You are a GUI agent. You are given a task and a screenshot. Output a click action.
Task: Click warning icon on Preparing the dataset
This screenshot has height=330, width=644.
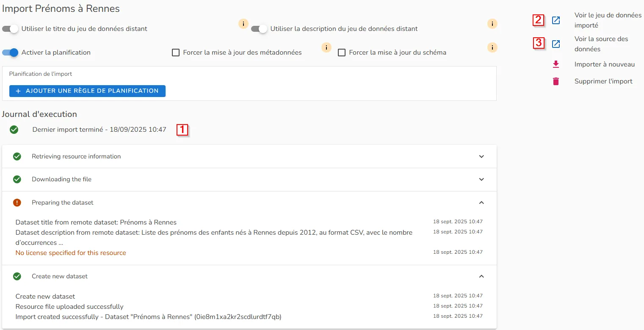(17, 202)
